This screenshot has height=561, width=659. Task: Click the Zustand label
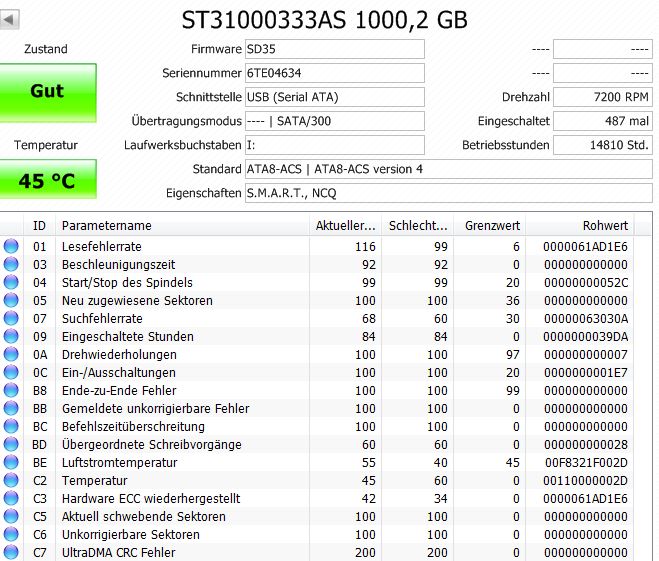pos(46,49)
